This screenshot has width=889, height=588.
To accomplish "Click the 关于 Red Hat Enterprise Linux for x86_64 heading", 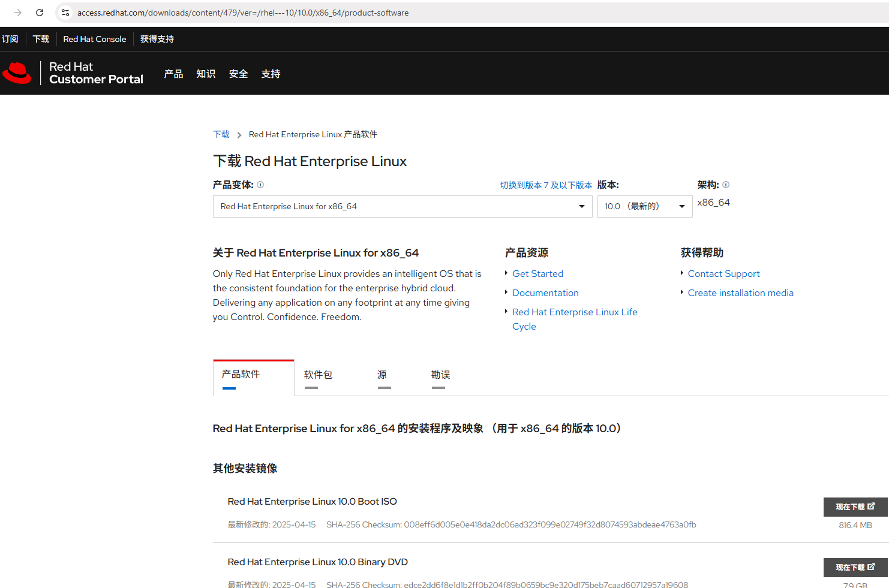I will point(316,253).
